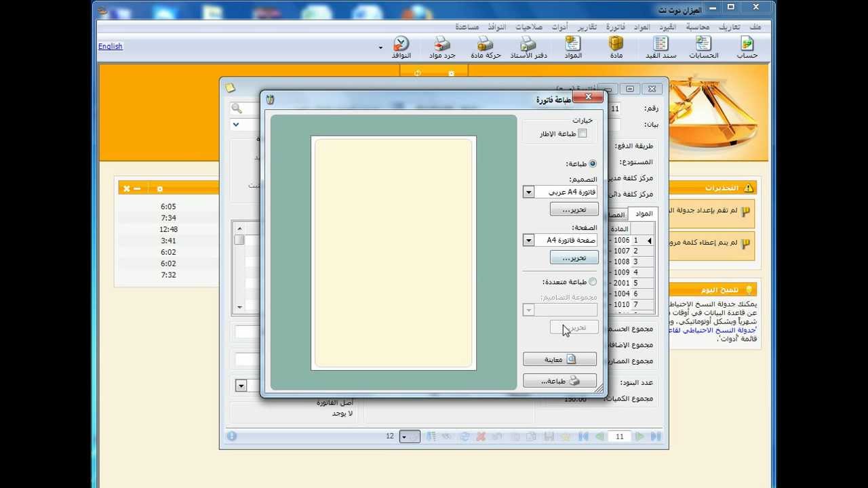Image resolution: width=868 pixels, height=488 pixels.
Task: Expand the الصفحة page dropdown
Action: coord(528,240)
